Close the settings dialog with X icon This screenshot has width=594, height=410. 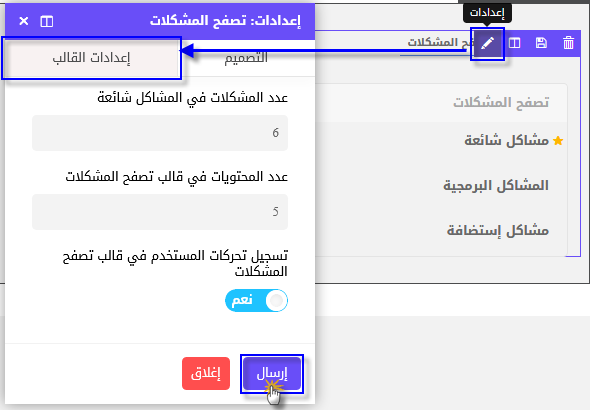[x=23, y=21]
